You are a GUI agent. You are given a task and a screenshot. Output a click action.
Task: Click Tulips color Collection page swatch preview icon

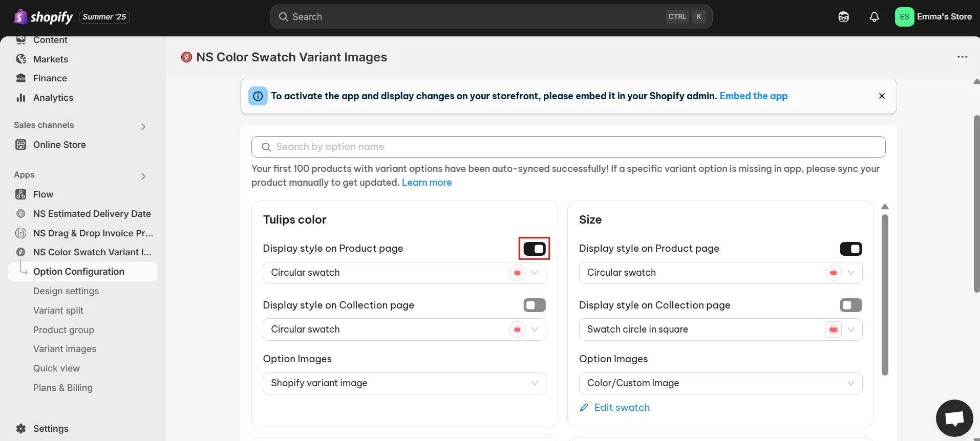pos(517,330)
